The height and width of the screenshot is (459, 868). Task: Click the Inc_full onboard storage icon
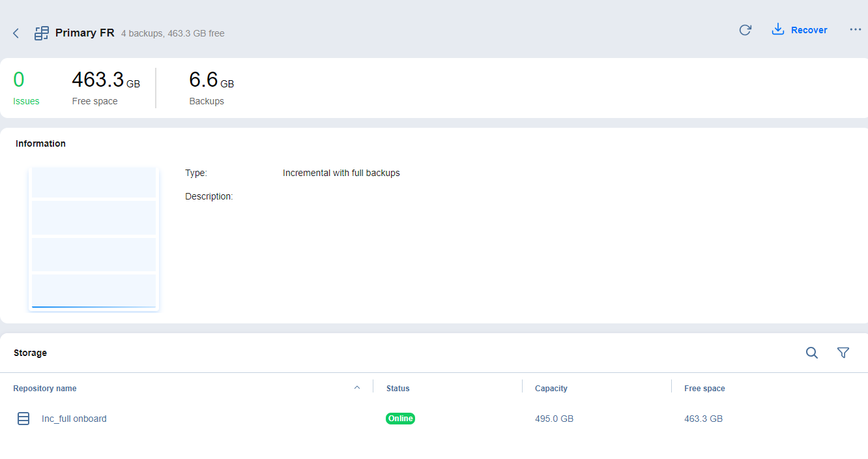point(23,419)
